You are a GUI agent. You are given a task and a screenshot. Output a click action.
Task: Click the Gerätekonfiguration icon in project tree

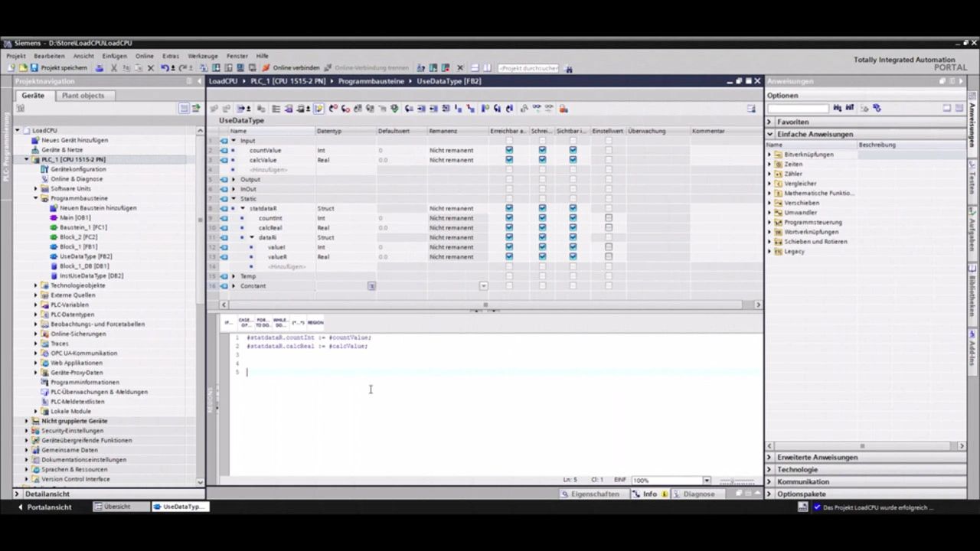[x=44, y=169]
